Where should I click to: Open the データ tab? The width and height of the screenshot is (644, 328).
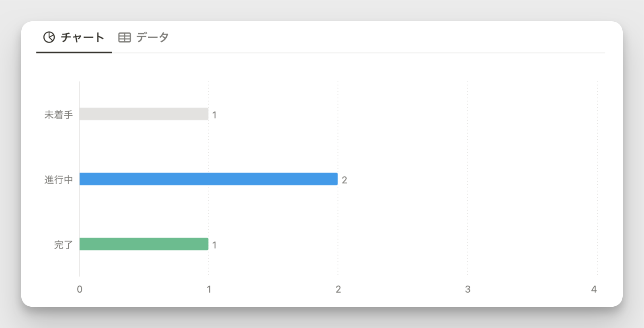143,37
